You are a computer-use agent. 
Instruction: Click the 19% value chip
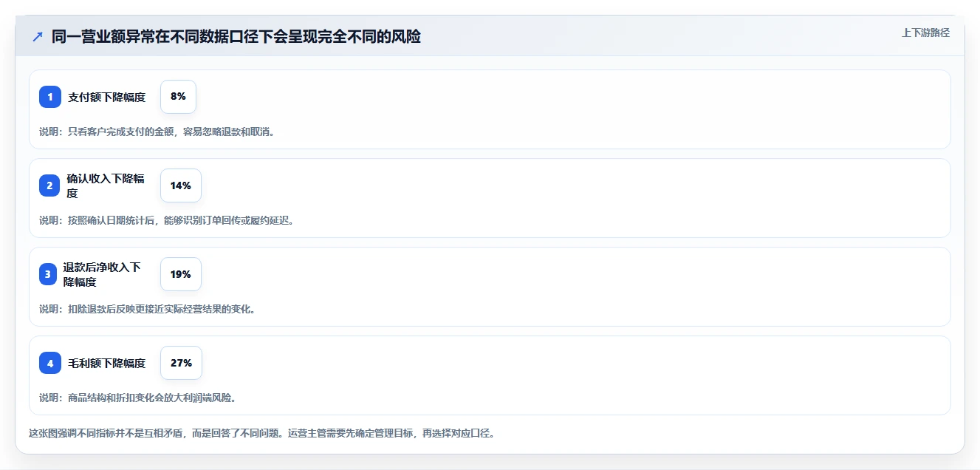pyautogui.click(x=181, y=274)
